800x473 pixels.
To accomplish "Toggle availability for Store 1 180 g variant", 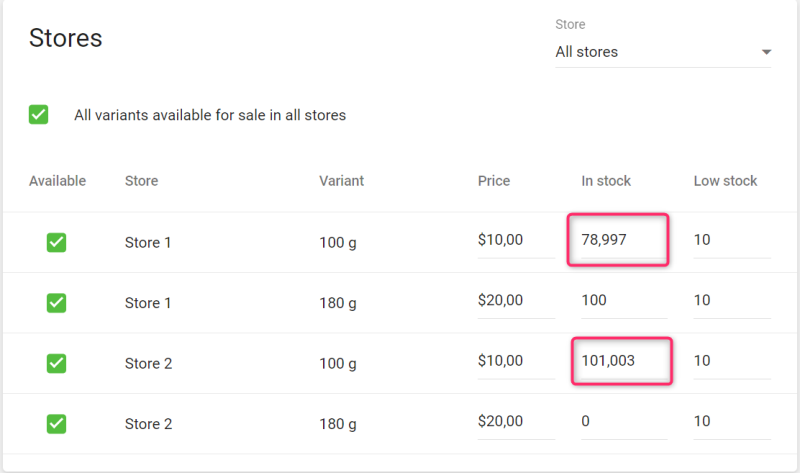I will (x=57, y=302).
